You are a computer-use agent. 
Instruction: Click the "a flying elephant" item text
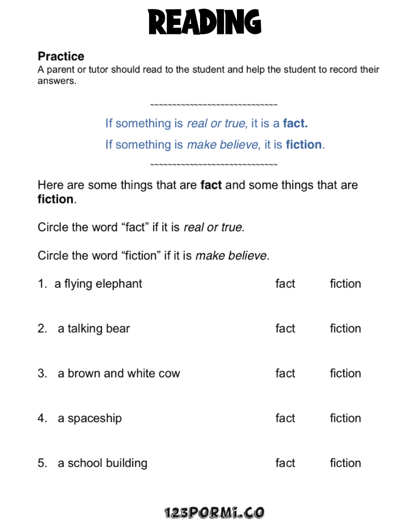click(x=98, y=284)
